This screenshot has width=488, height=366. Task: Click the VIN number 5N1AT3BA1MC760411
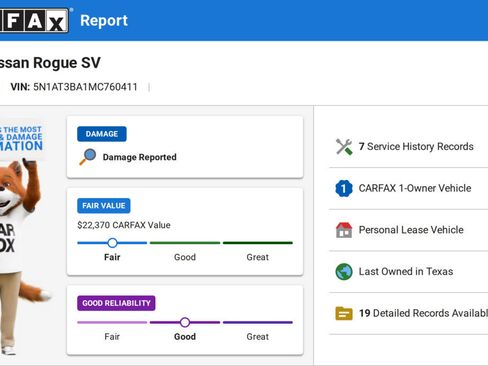pyautogui.click(x=85, y=87)
